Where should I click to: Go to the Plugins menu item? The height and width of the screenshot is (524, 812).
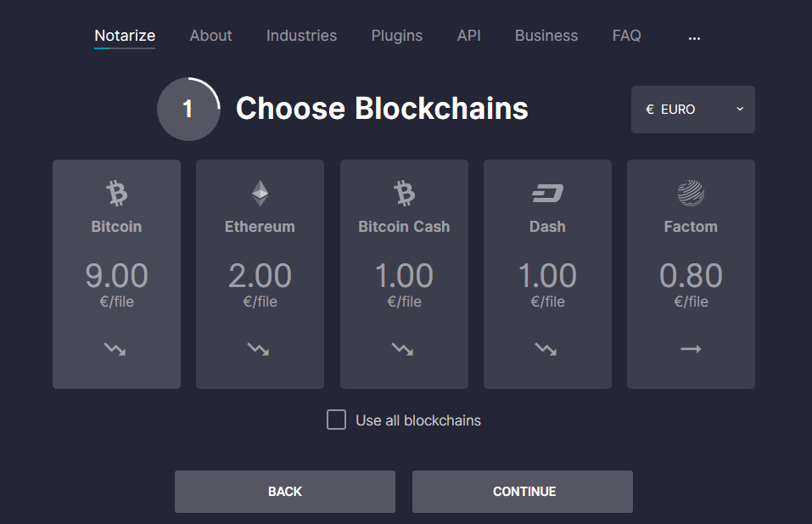(x=396, y=36)
